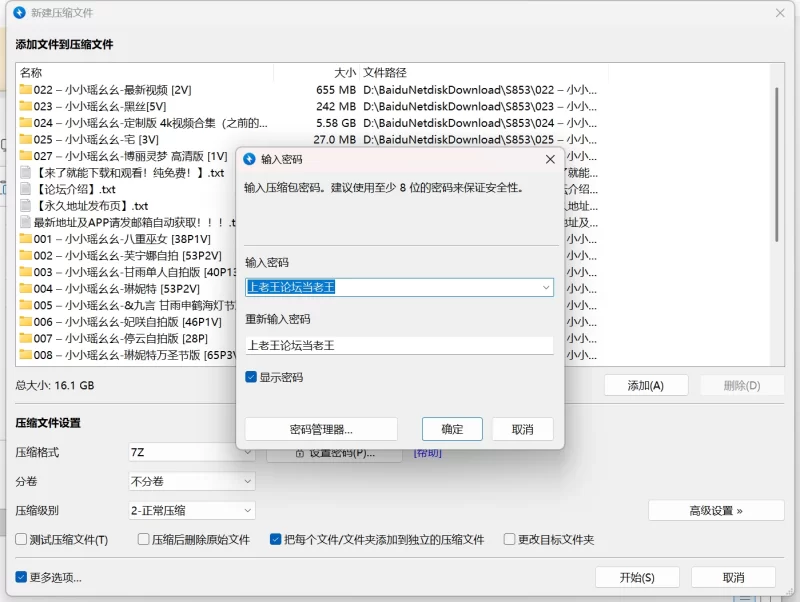Screen dimensions: 800x602
Task: Select the folder icon for item 001
Action: point(26,239)
